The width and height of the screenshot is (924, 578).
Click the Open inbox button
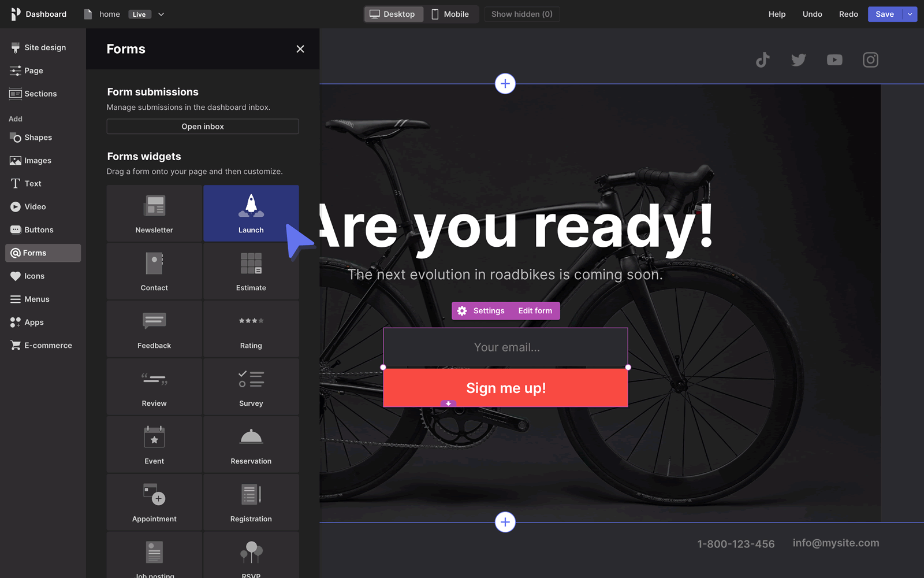pos(203,127)
